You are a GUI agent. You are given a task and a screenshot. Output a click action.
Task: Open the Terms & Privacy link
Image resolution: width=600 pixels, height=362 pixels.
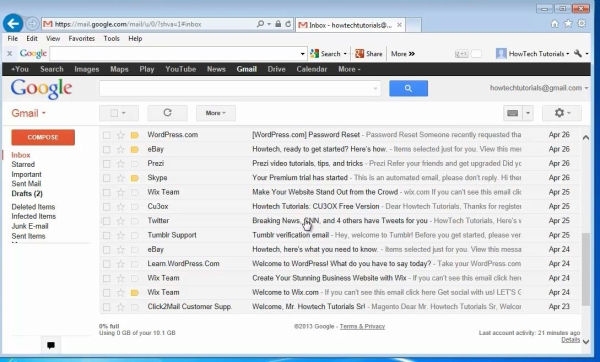click(x=362, y=326)
